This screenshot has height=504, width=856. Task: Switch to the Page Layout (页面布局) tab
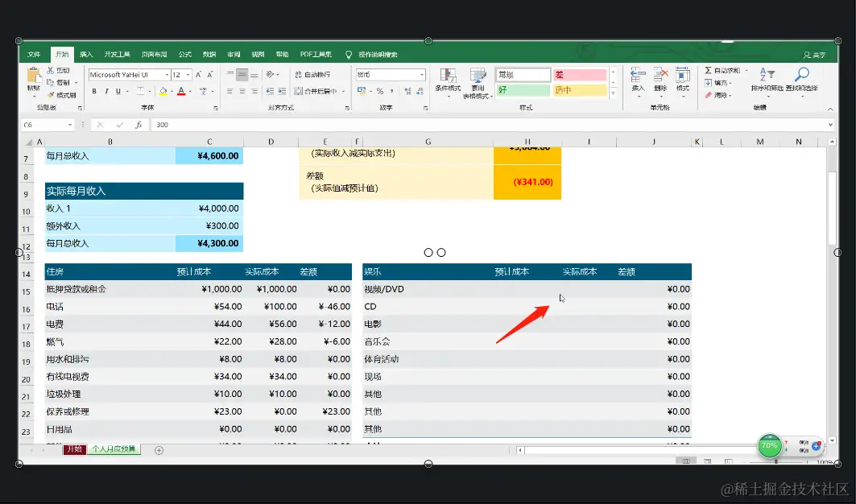(x=154, y=55)
